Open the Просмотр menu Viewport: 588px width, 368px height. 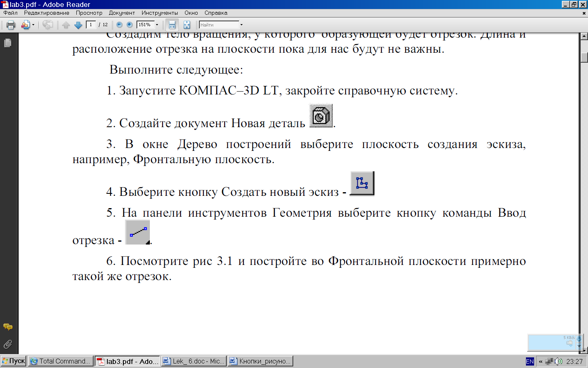(x=89, y=13)
